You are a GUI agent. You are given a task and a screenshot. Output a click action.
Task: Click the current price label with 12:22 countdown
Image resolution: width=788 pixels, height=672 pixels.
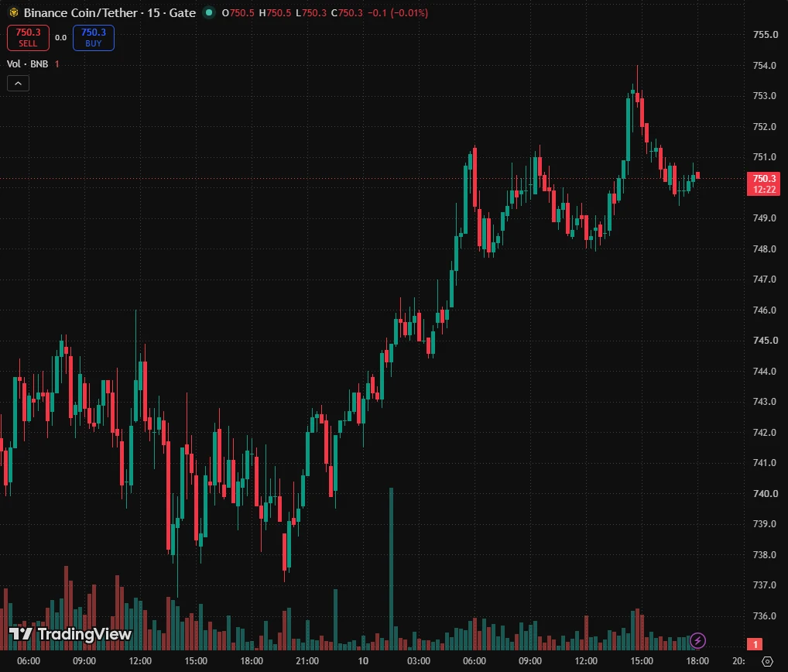coord(764,184)
